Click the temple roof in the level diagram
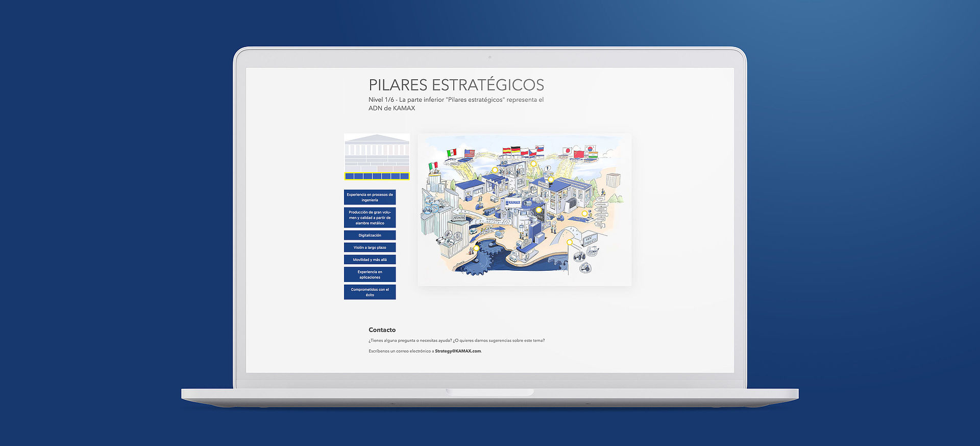 (x=377, y=138)
